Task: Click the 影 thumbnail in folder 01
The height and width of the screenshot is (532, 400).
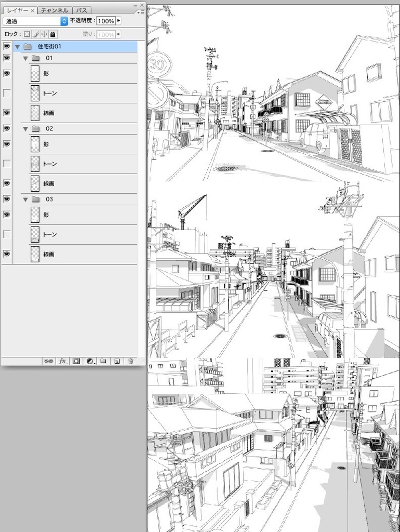Action: coord(35,74)
